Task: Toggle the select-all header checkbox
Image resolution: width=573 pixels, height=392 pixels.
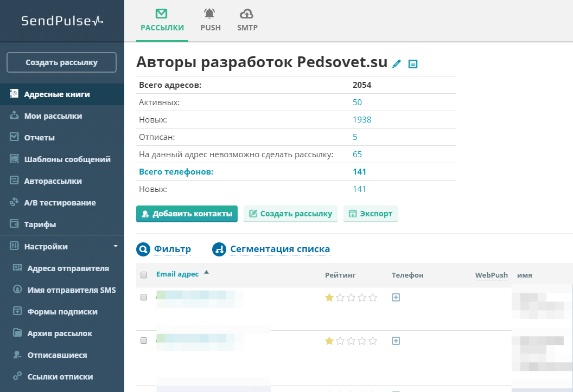Action: [144, 275]
